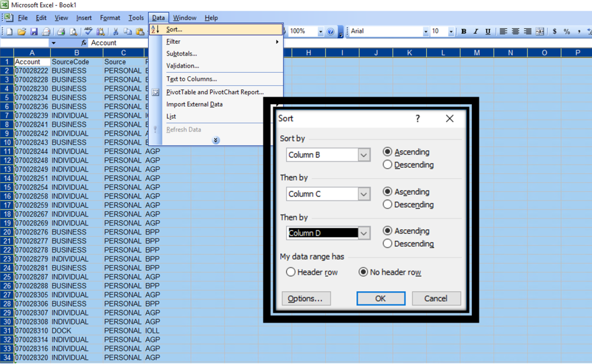
Task: Toggle Bold formatting
Action: [x=464, y=31]
